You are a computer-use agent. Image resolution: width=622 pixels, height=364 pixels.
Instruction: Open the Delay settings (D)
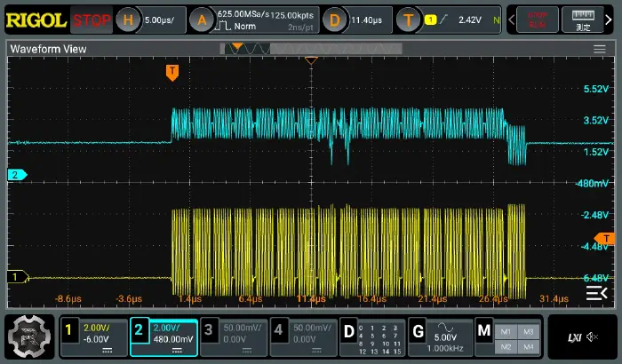pos(334,20)
